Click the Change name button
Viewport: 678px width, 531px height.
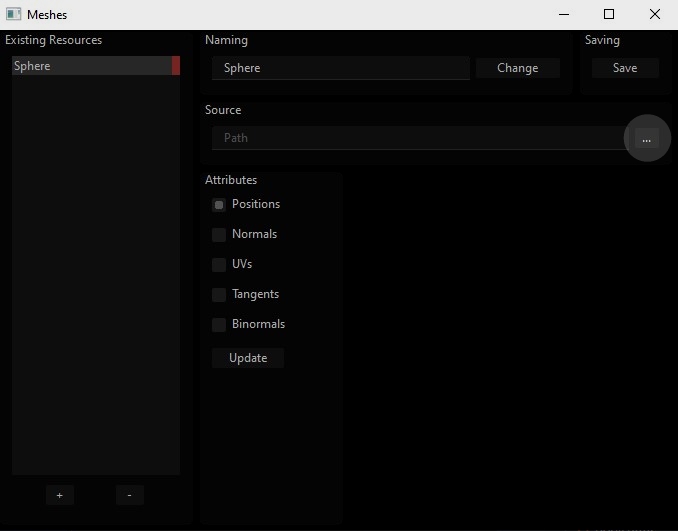pyautogui.click(x=518, y=68)
